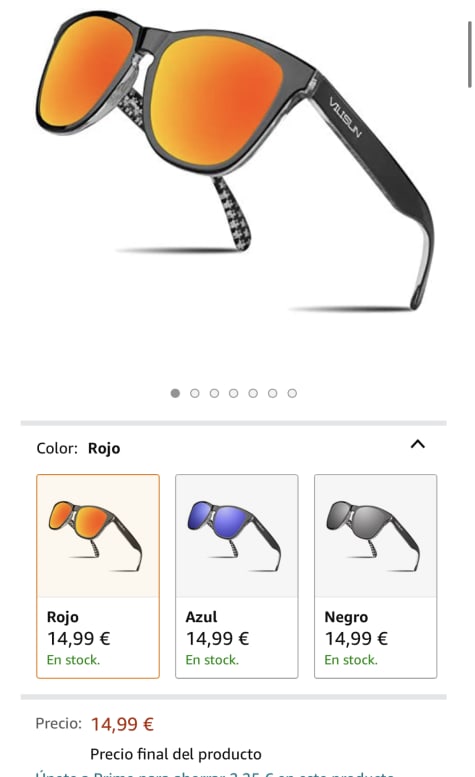
Task: Go to the third image carousel dot
Action: pyautogui.click(x=214, y=393)
